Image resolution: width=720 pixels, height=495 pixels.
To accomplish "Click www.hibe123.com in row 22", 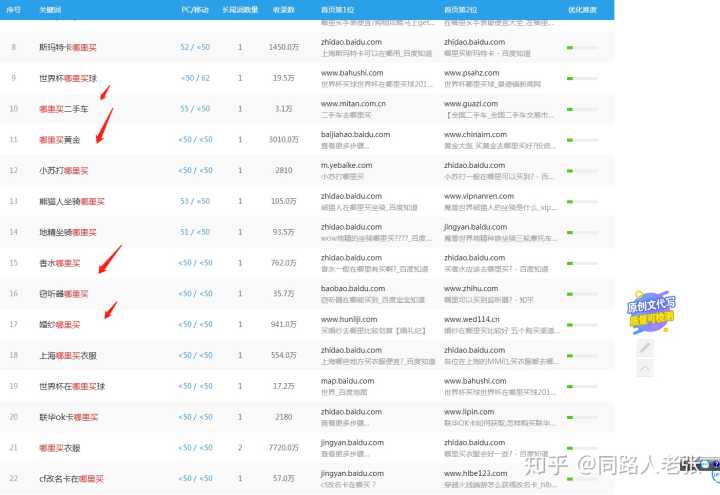I will coord(476,473).
